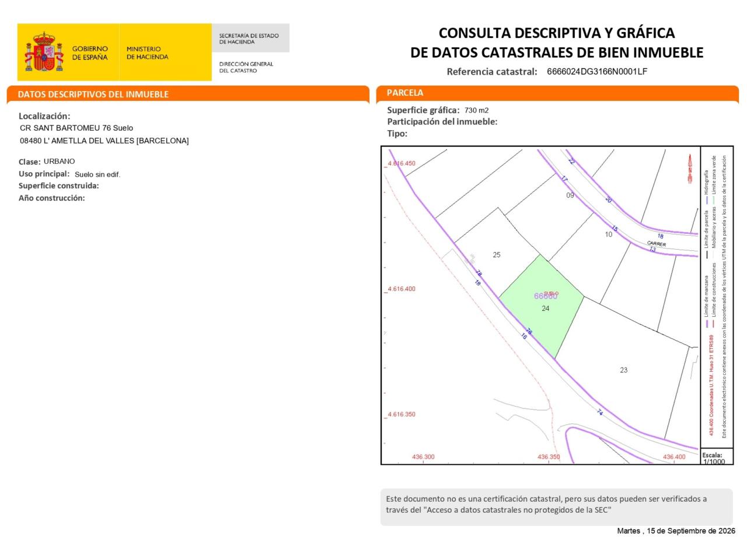Viewport: 747px width, 560px height.
Task: Click the certification disclaimer gray box
Action: (x=557, y=507)
